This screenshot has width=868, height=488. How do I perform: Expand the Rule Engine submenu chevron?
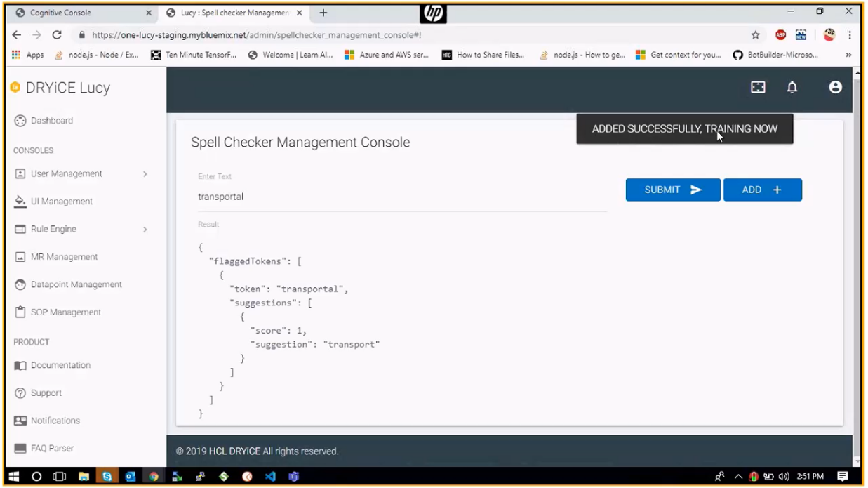pos(145,229)
